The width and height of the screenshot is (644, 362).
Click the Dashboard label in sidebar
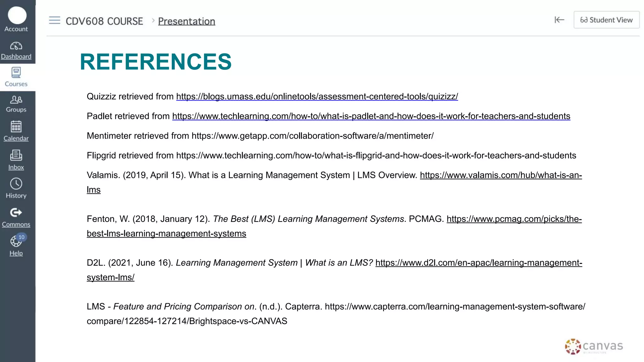[16, 57]
